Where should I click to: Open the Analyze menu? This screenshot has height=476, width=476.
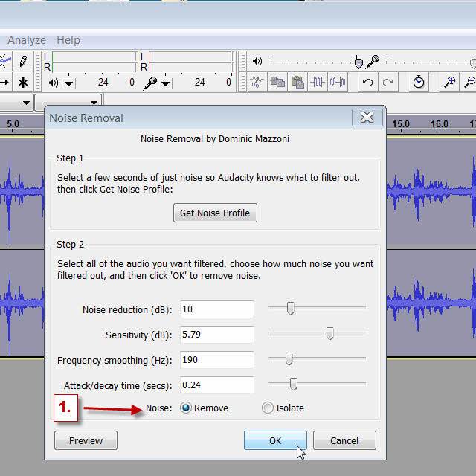pos(27,40)
